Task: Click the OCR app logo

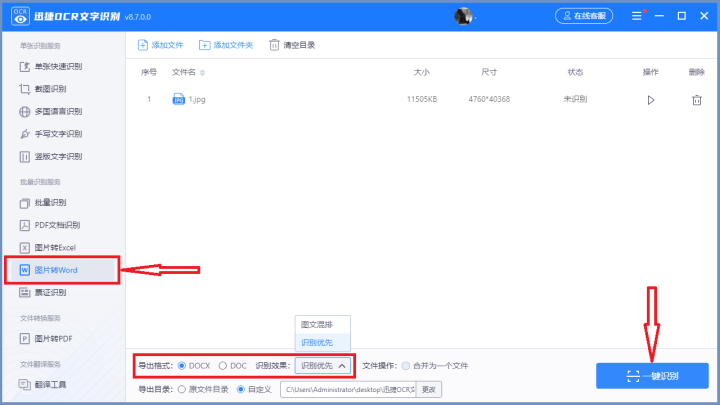Action: (20, 16)
